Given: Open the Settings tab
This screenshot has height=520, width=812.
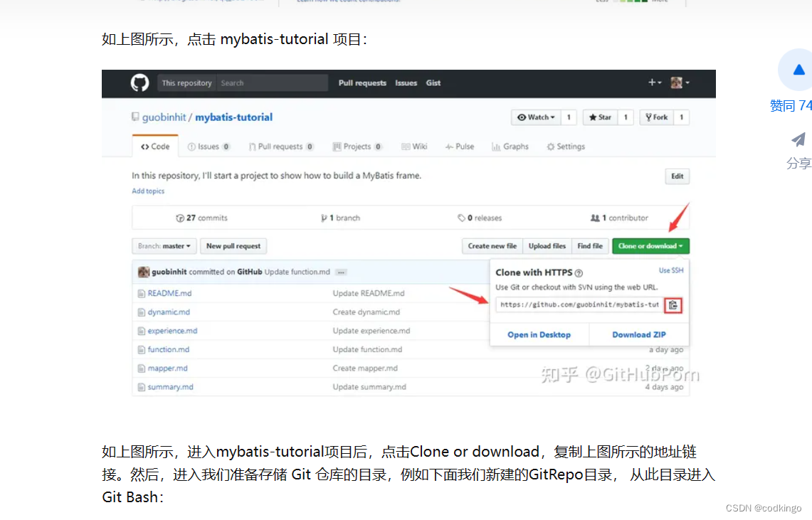Looking at the screenshot, I should 566,147.
